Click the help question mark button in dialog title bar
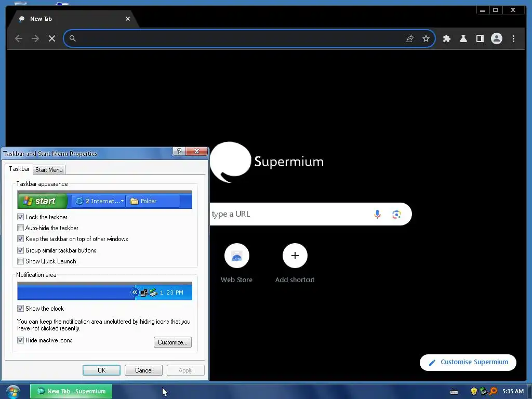 tap(179, 151)
